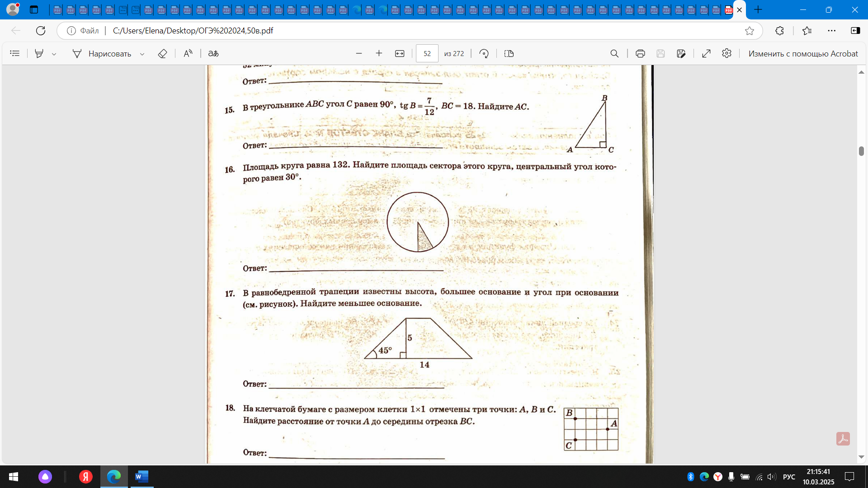868x488 pixels.
Task: Select the highlight marker tool
Action: [39, 53]
